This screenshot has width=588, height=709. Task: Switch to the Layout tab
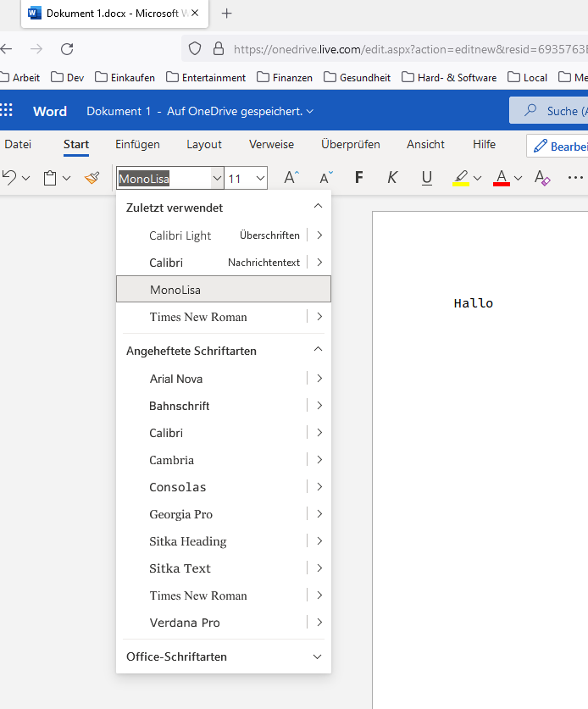(x=204, y=144)
